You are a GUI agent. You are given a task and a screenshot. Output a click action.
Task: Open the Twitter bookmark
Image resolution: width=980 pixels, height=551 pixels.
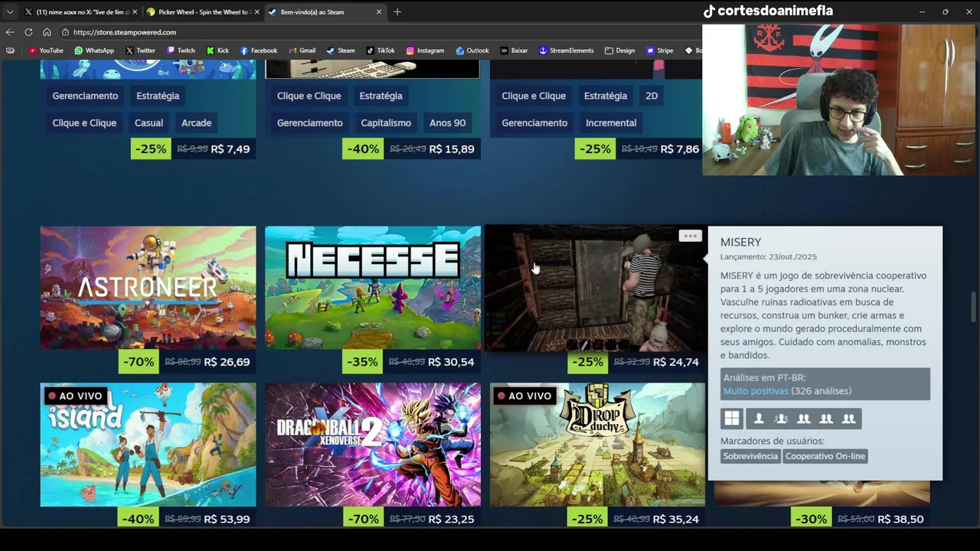(x=140, y=51)
